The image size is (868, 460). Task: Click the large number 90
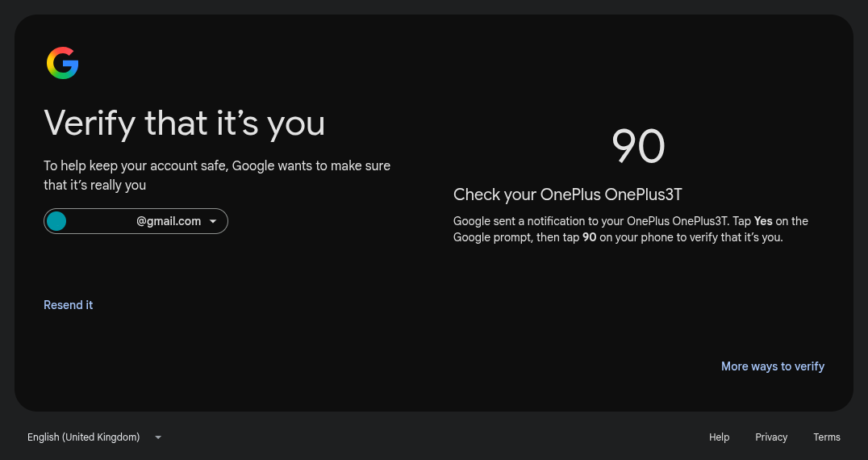[x=638, y=147]
